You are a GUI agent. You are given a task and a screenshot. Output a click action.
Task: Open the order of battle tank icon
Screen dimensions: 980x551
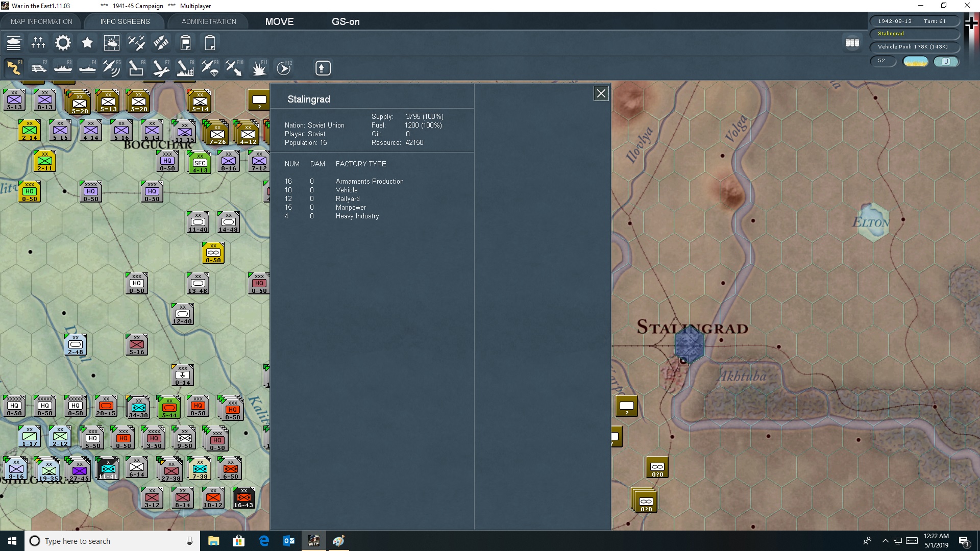(x=14, y=43)
